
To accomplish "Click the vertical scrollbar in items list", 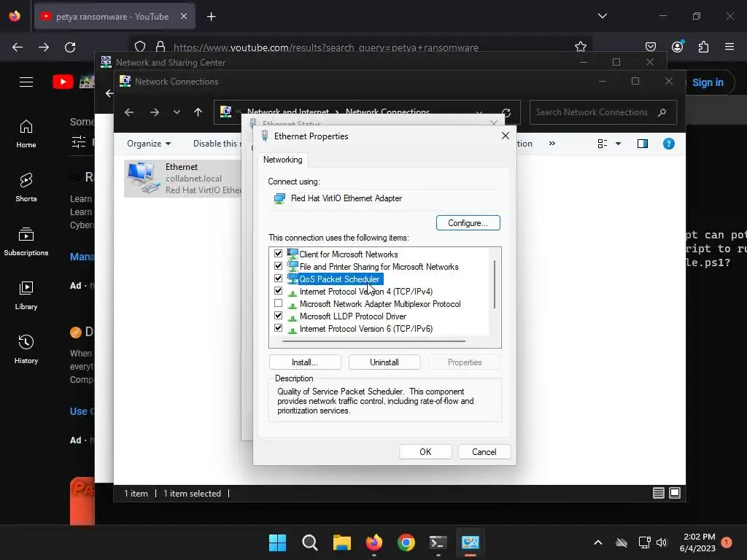I will 495,284.
